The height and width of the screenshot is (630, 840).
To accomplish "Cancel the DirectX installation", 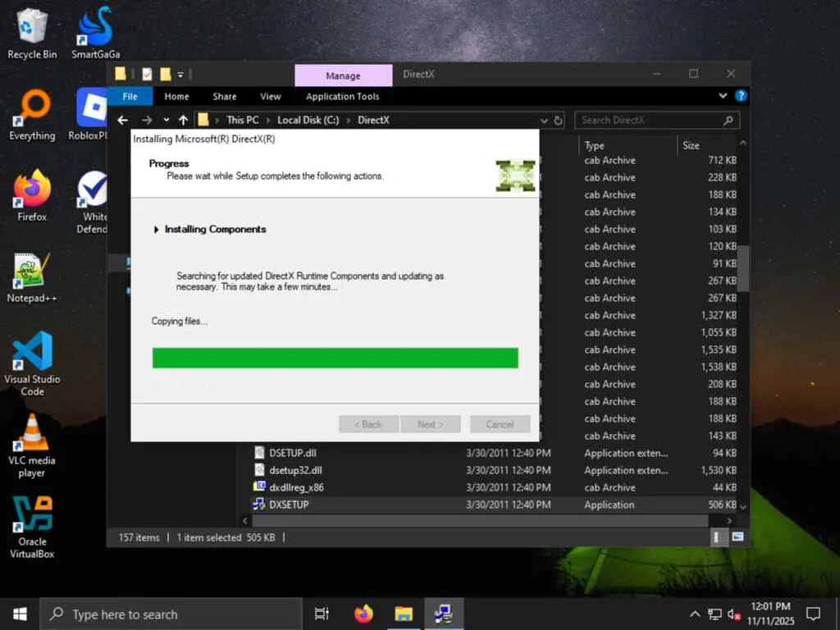I will (x=500, y=424).
